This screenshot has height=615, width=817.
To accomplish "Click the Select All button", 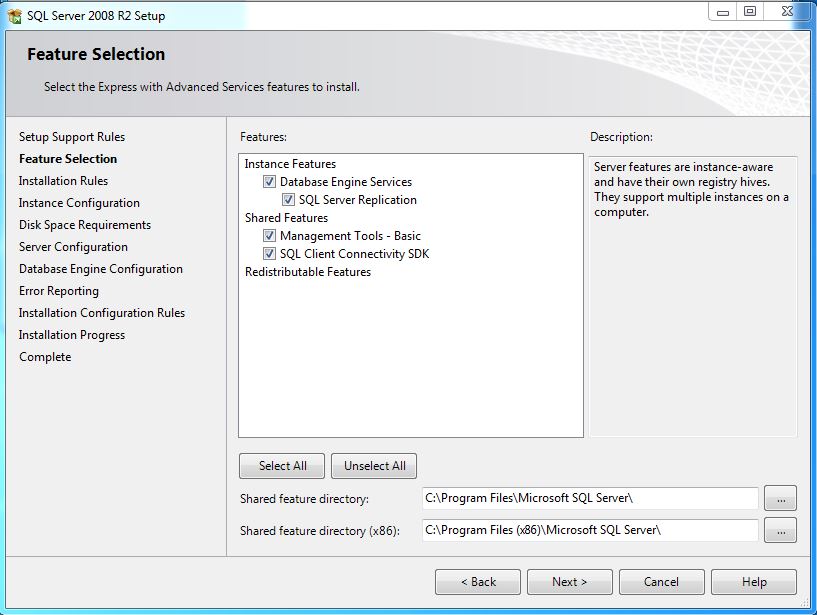I will [x=281, y=465].
